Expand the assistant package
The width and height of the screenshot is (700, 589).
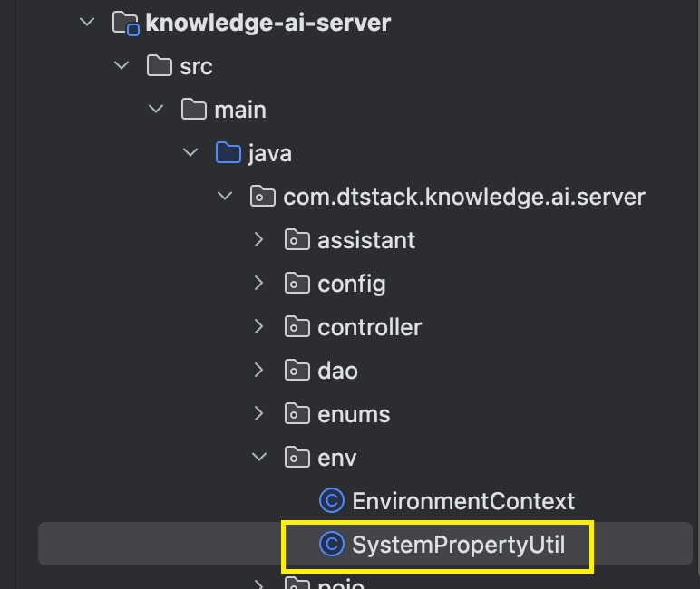(x=258, y=239)
